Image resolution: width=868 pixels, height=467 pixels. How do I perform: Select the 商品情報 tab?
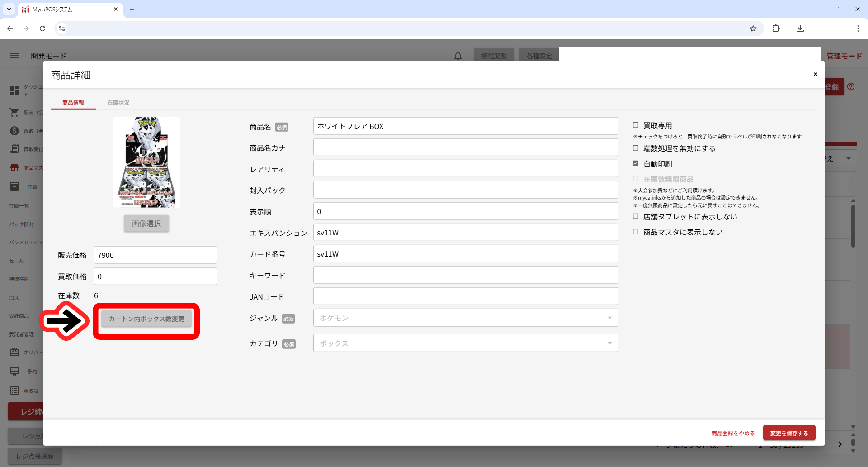pos(73,103)
